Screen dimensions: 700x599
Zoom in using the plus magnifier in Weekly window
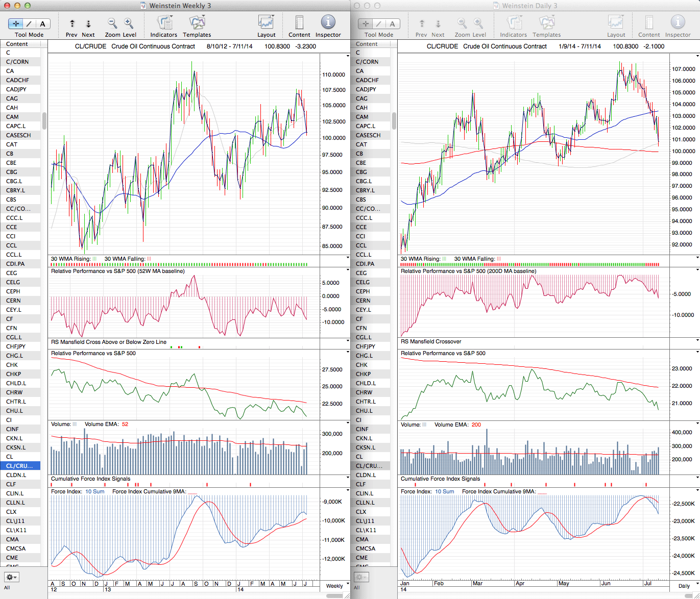coord(129,23)
